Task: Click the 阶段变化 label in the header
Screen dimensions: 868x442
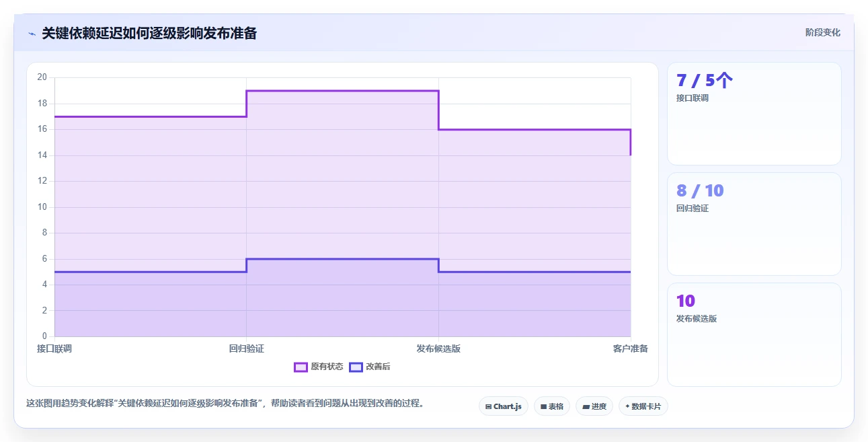Action: coord(822,32)
